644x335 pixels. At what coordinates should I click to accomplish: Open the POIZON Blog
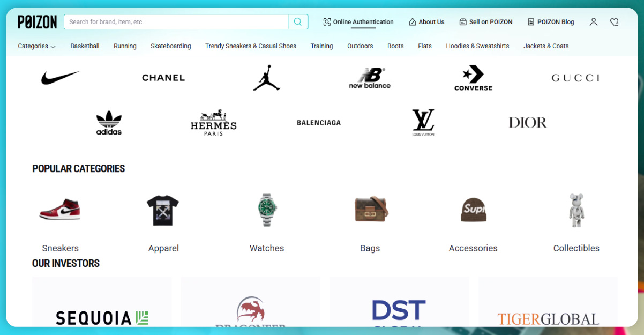point(551,22)
